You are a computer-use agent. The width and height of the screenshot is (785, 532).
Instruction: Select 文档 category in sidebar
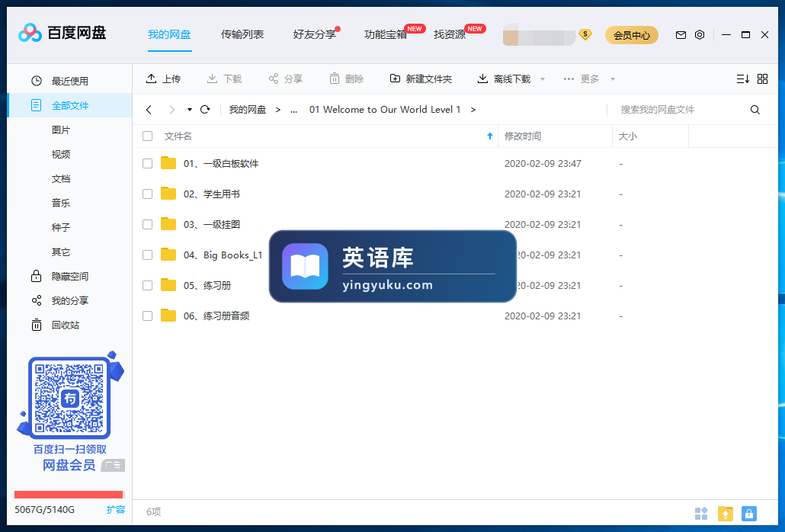pos(61,178)
